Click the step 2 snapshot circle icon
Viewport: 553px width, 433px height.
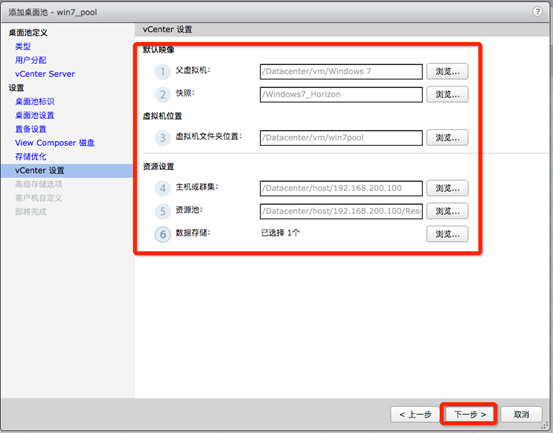tap(163, 94)
